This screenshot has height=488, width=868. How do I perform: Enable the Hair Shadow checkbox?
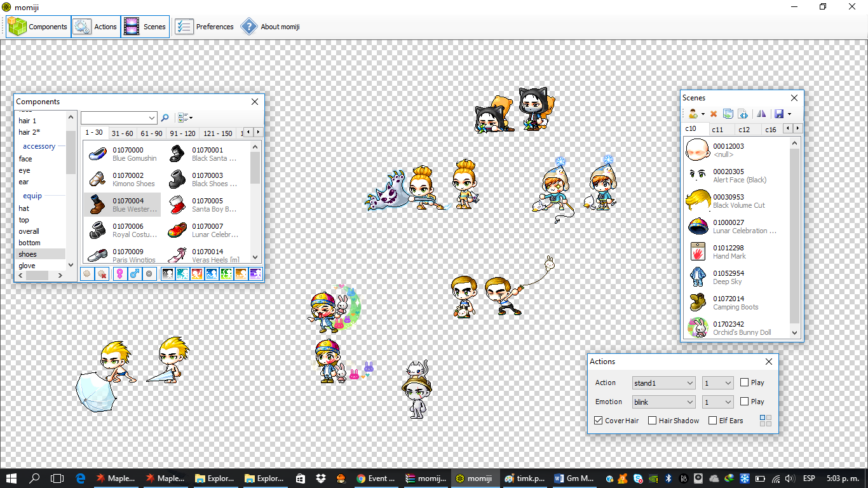click(x=652, y=421)
